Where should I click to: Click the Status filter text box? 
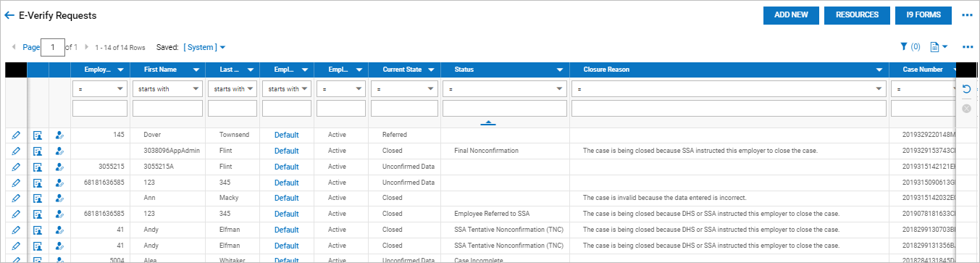coord(505,109)
